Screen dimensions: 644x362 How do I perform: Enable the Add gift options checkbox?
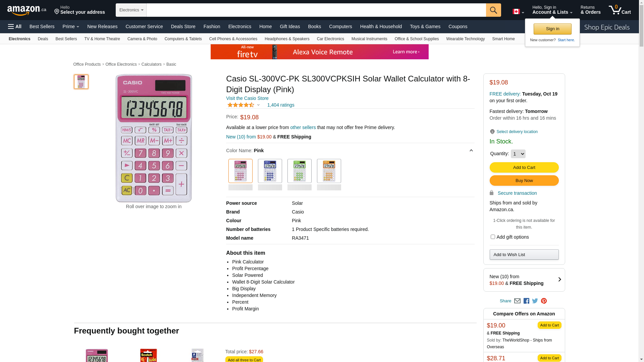(493, 237)
